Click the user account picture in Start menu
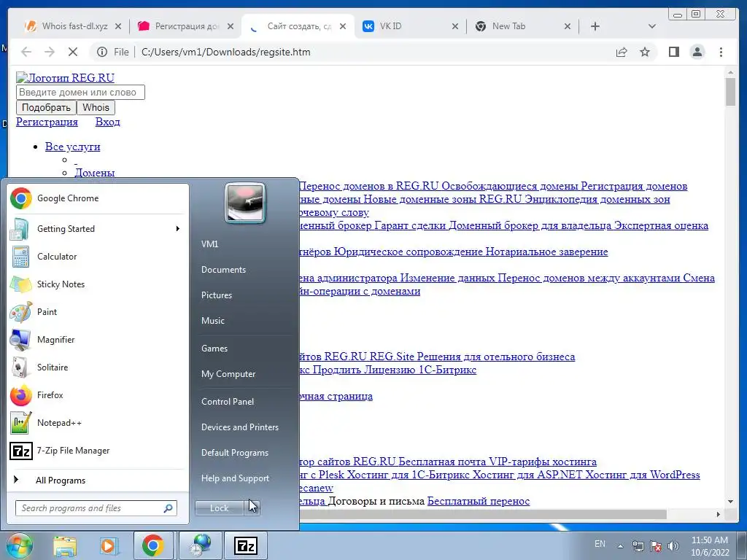 tap(245, 203)
